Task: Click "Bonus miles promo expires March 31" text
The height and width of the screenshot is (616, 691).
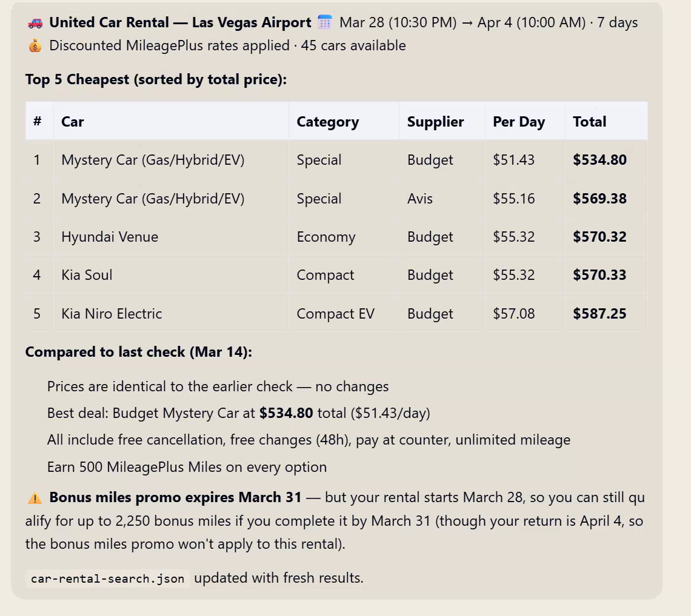Action: [175, 498]
